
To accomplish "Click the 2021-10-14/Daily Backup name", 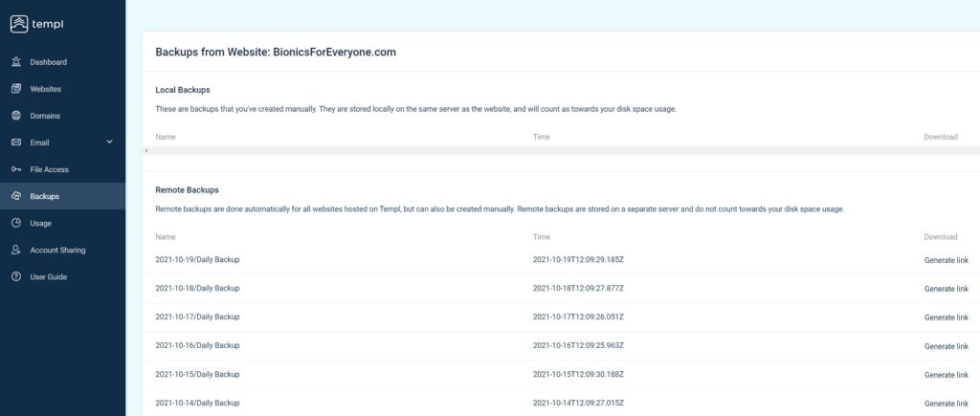I will click(x=197, y=403).
